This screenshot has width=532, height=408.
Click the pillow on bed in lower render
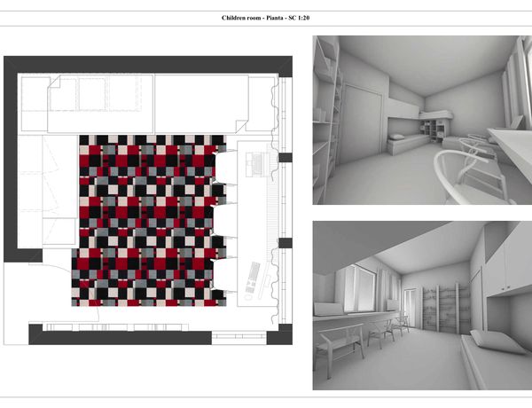[x=489, y=340]
